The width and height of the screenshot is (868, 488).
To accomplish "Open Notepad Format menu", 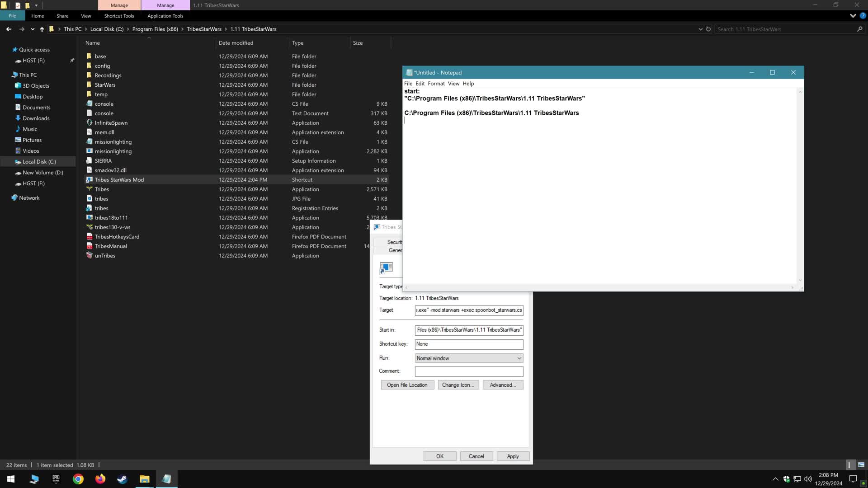I will [436, 84].
